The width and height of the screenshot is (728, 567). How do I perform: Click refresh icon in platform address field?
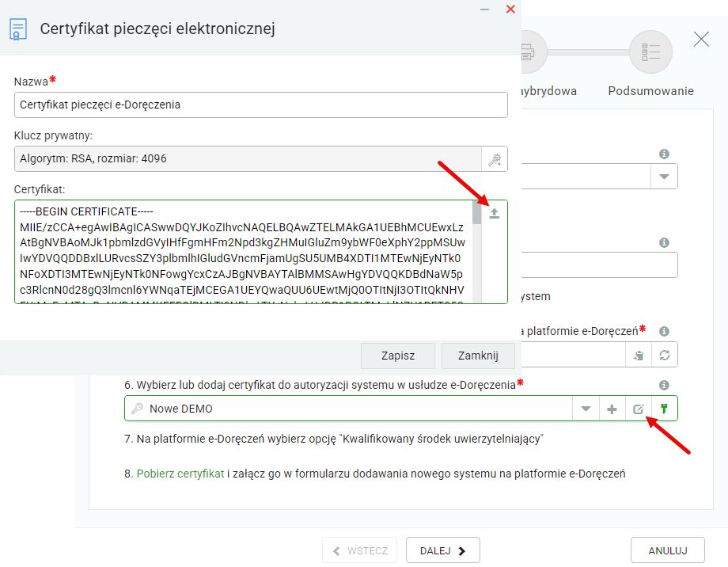[665, 355]
